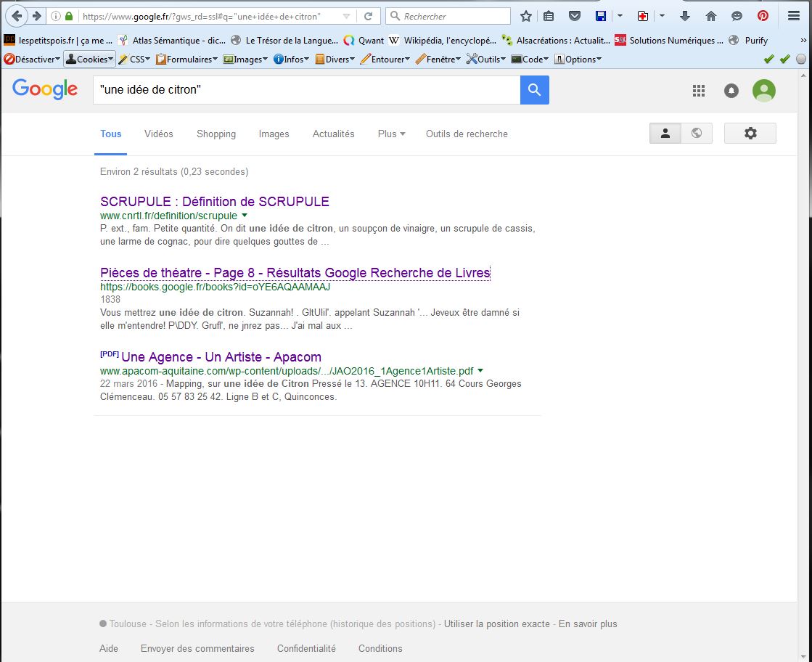The height and width of the screenshot is (662, 812).
Task: Switch to private results person toggle
Action: tap(665, 134)
